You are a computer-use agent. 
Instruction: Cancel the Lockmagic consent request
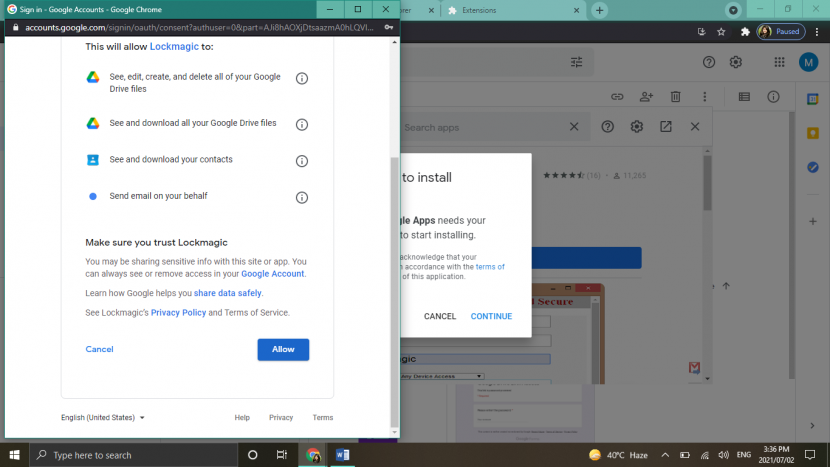[100, 349]
